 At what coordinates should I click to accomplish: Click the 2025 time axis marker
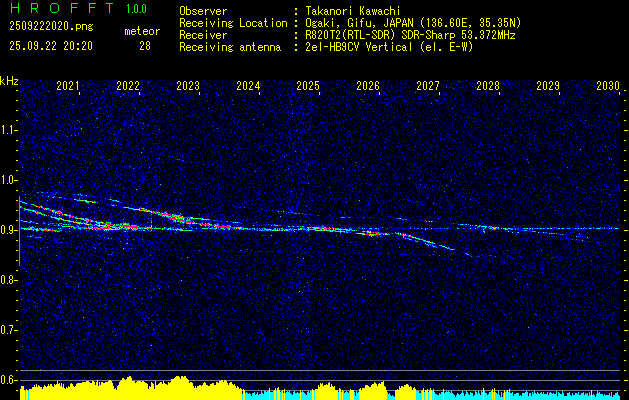click(308, 85)
